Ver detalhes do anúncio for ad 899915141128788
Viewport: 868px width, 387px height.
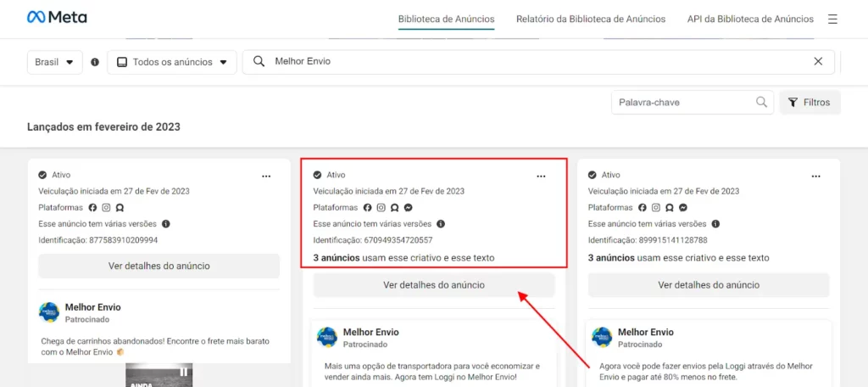(x=709, y=285)
